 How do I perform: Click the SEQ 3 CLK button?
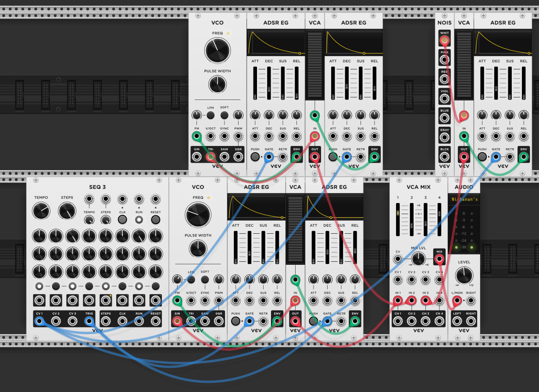coord(122,219)
